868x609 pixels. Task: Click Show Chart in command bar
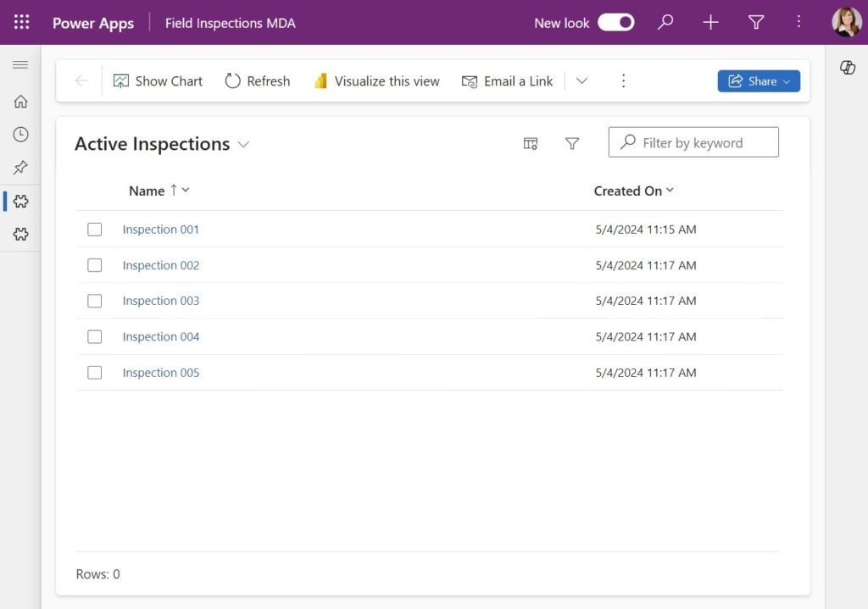[x=158, y=80]
